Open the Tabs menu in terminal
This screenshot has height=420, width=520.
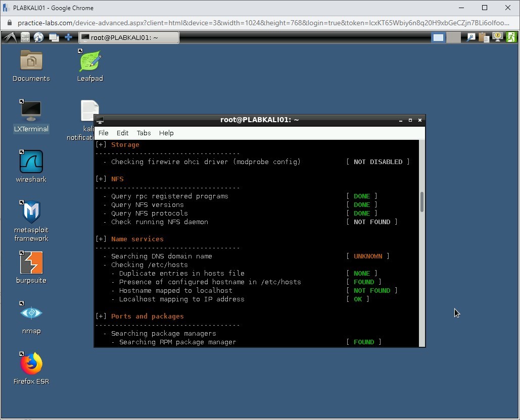pyautogui.click(x=144, y=133)
